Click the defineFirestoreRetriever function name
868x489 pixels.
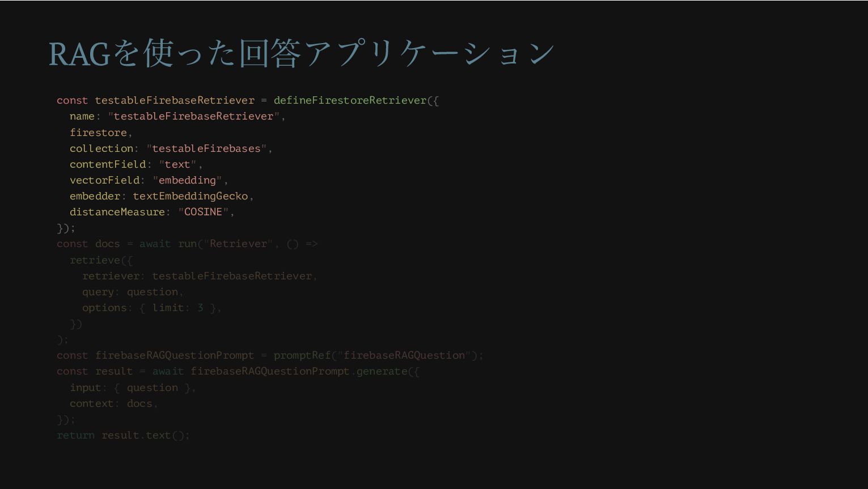(350, 100)
